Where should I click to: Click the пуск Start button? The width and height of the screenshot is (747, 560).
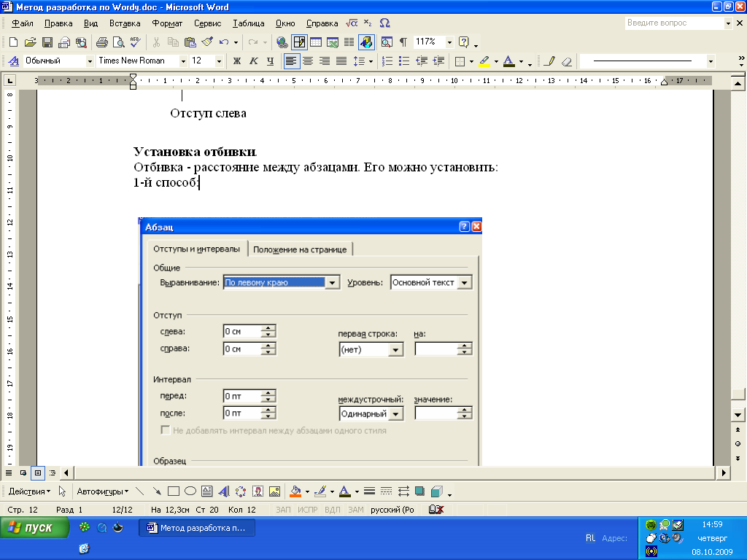(x=35, y=528)
